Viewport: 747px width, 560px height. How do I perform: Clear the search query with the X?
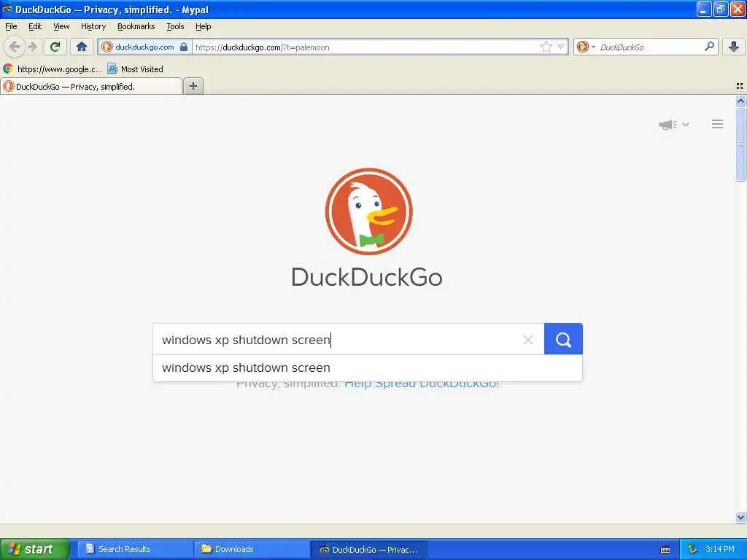[528, 340]
